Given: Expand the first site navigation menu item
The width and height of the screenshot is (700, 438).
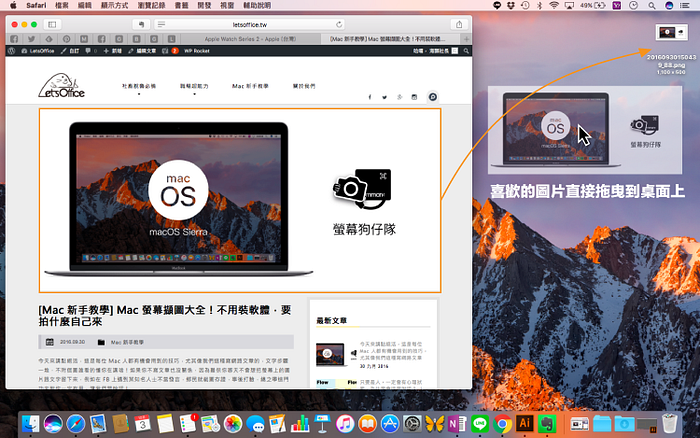Looking at the screenshot, I should coord(139,86).
